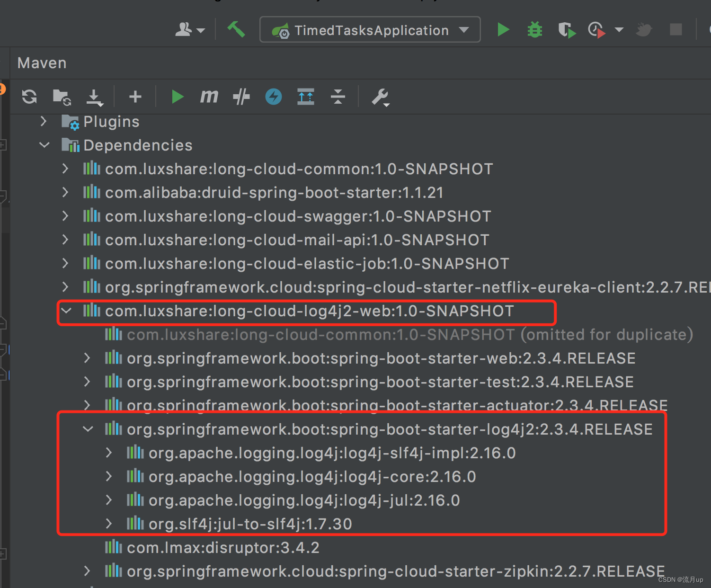Expand druid-spring-boot-starter:1.1.21 dependency
Image resolution: width=711 pixels, height=588 pixels.
[x=65, y=192]
